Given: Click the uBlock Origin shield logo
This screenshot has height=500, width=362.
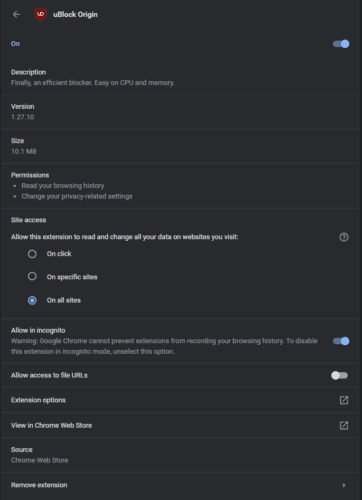Looking at the screenshot, I should pos(41,14).
